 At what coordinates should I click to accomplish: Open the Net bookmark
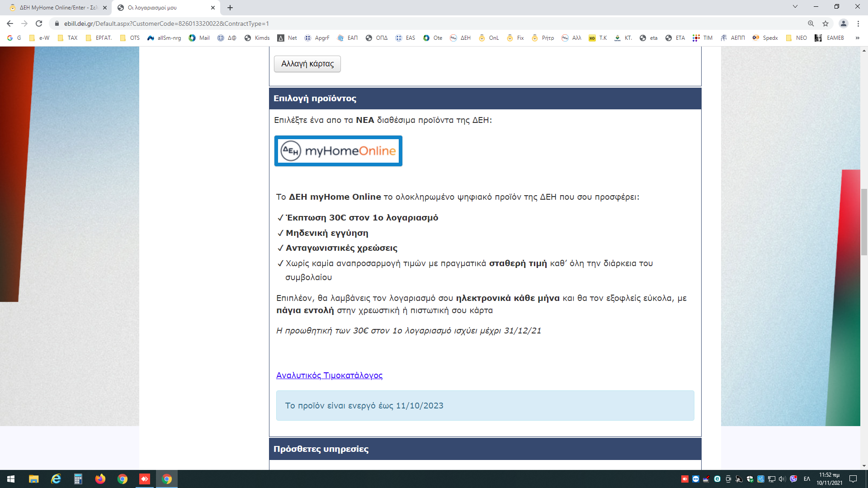(287, 38)
